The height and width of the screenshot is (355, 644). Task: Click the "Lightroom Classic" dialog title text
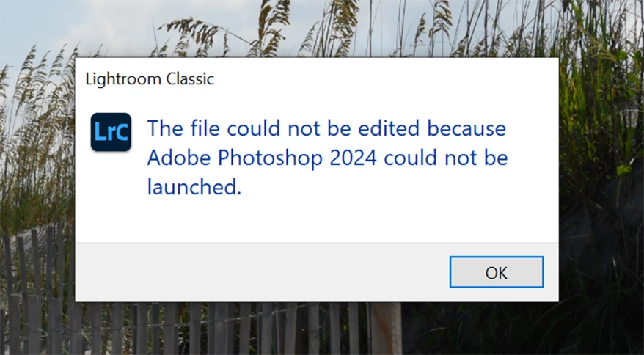[150, 79]
